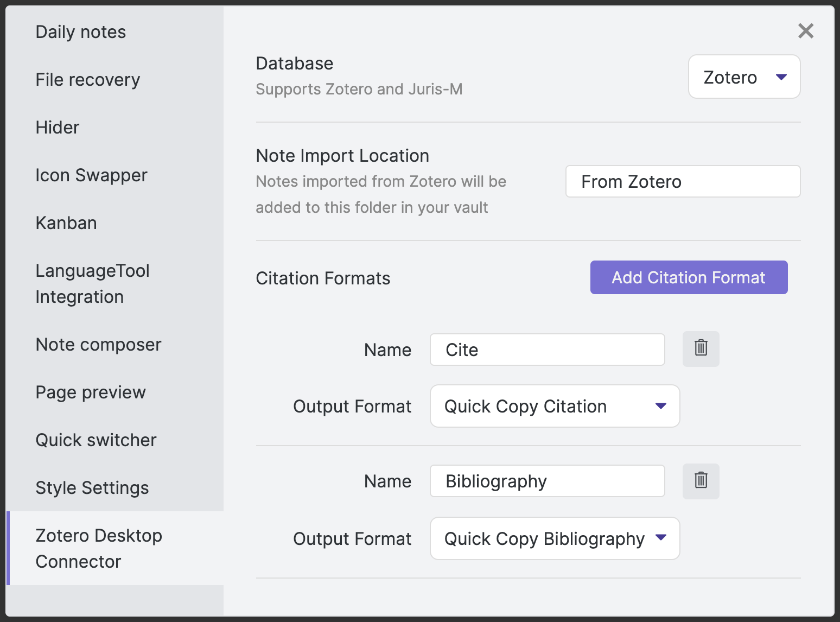Expand Quick Copy Citation output format
Screen dimensions: 840x622
pyautogui.click(x=555, y=406)
